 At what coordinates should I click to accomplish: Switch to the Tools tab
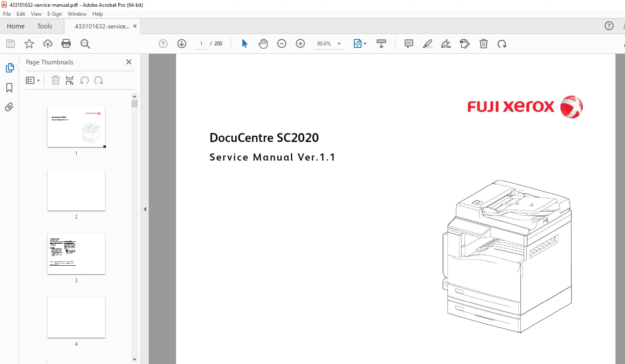[x=44, y=26]
